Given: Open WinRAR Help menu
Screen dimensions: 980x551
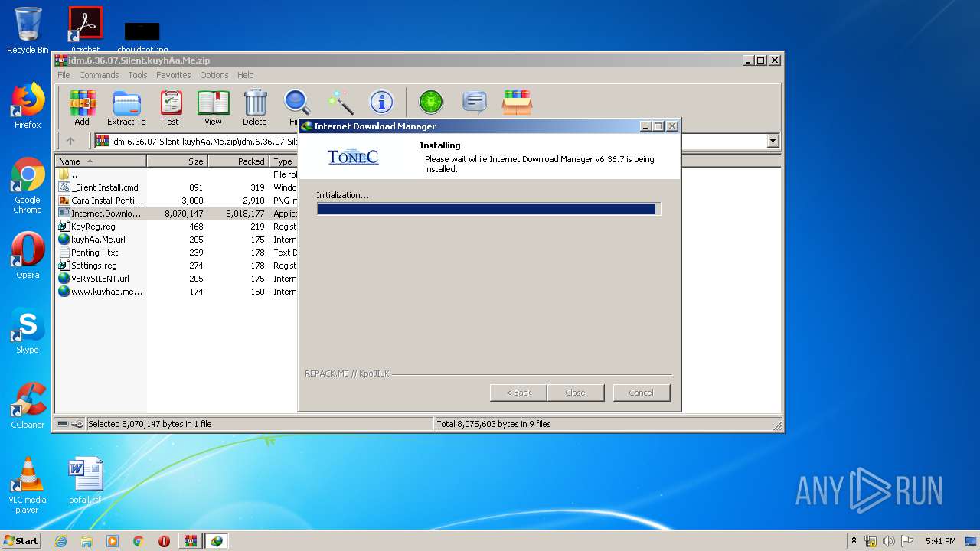Looking at the screenshot, I should point(245,75).
